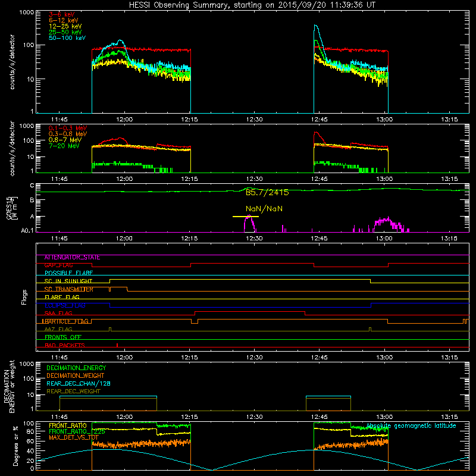Click the 0.8-7 MeV legend label
This screenshot has height=476, width=476.
click(x=65, y=140)
